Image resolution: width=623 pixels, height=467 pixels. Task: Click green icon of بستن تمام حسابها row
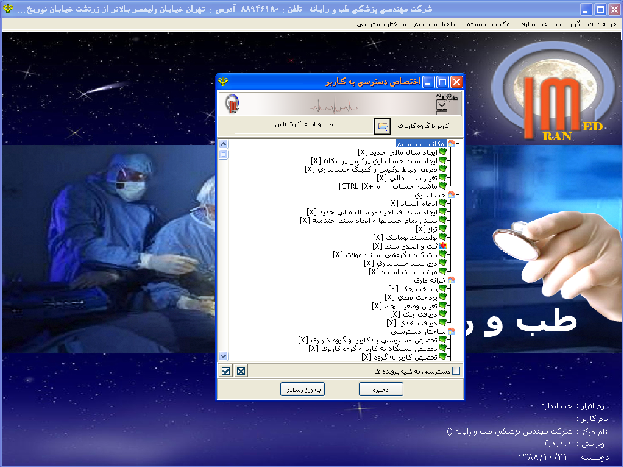(x=443, y=220)
